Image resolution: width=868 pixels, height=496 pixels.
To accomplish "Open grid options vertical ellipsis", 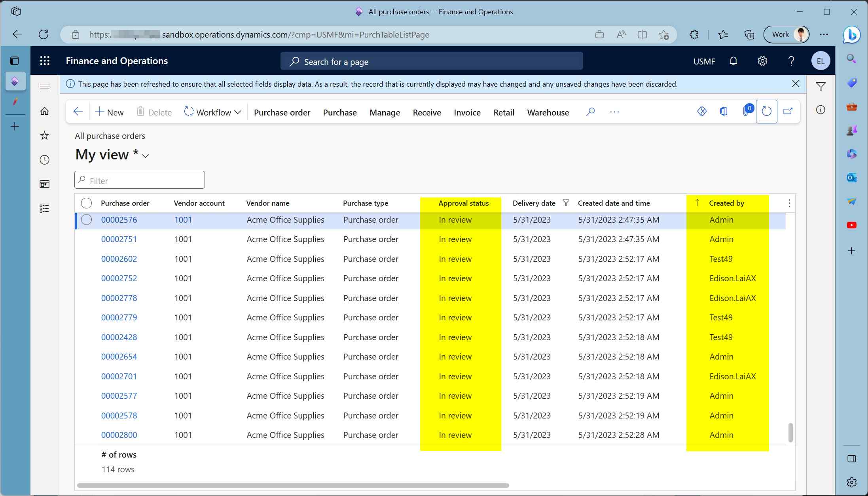I will (x=789, y=203).
